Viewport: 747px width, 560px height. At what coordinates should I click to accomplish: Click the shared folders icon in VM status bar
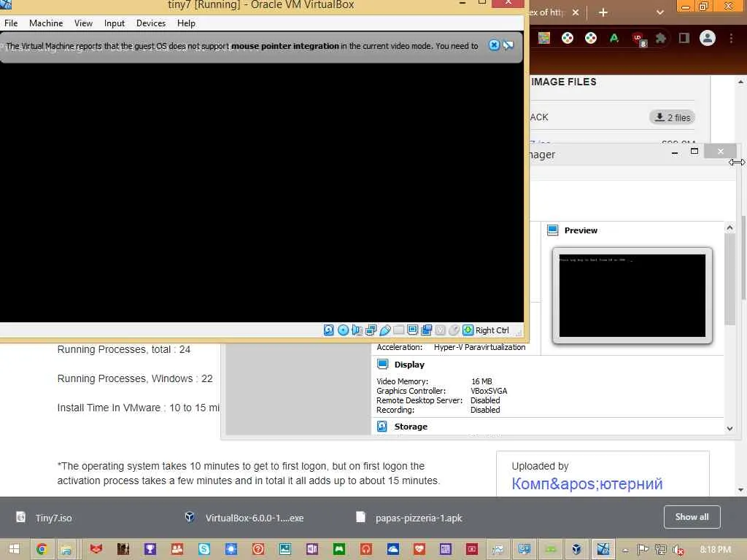point(399,330)
